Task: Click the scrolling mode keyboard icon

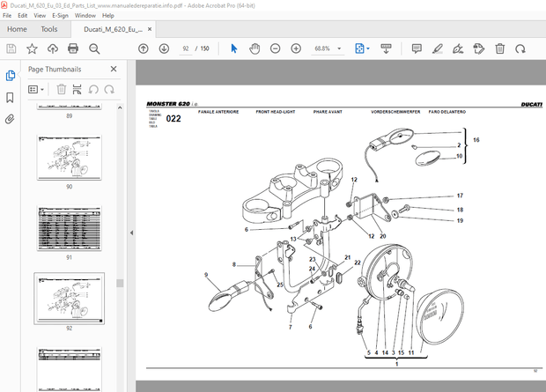Action: (x=386, y=48)
